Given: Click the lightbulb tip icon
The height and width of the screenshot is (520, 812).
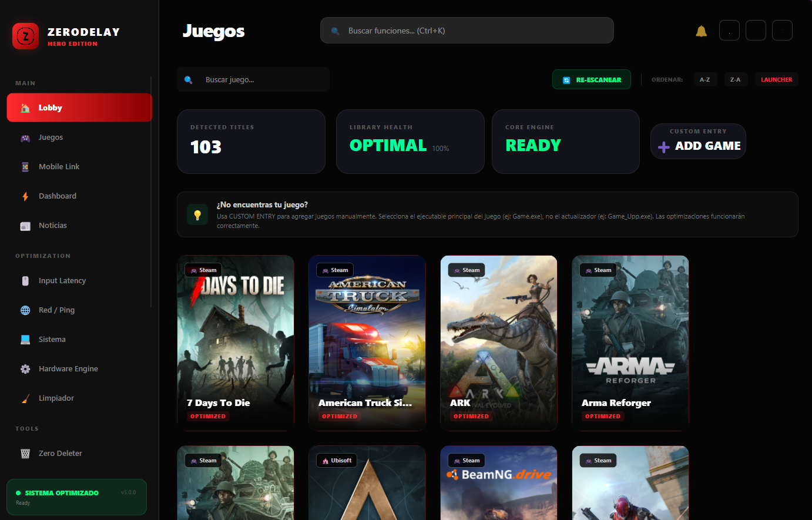Looking at the screenshot, I should [x=197, y=215].
